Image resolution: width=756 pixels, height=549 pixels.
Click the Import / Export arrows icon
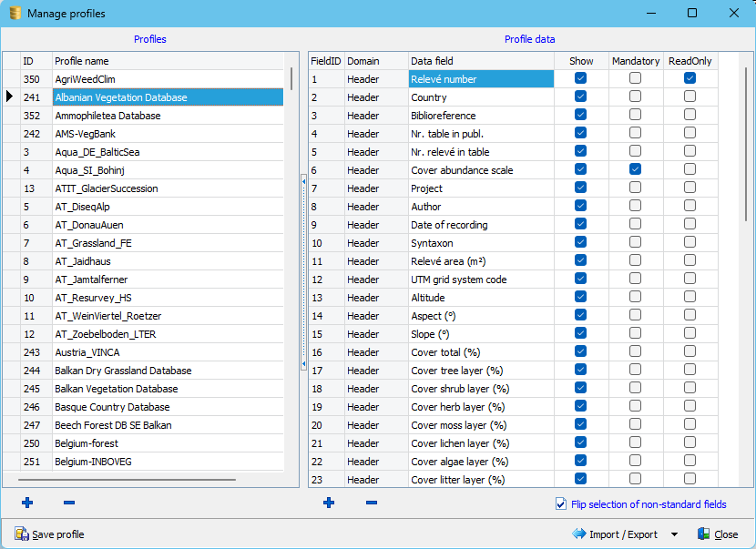[578, 534]
